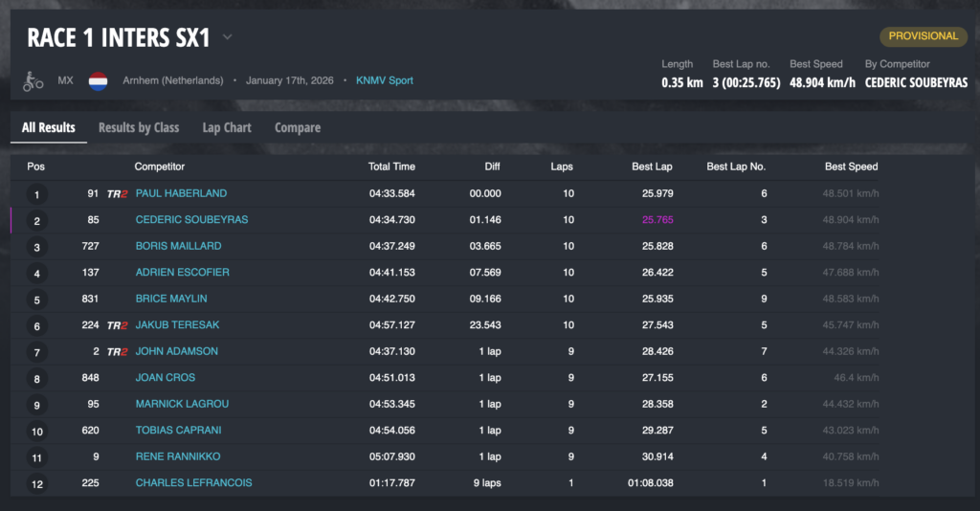
Task: Click TR2 badge beside Paul Haberland
Action: (118, 193)
